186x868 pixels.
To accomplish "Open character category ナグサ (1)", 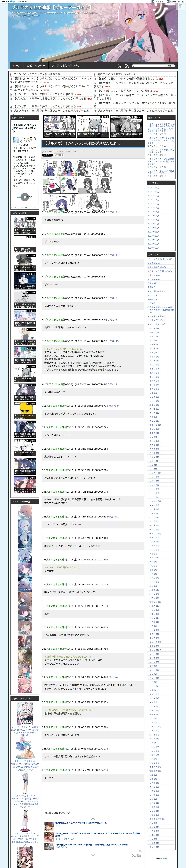I will coord(154,847).
